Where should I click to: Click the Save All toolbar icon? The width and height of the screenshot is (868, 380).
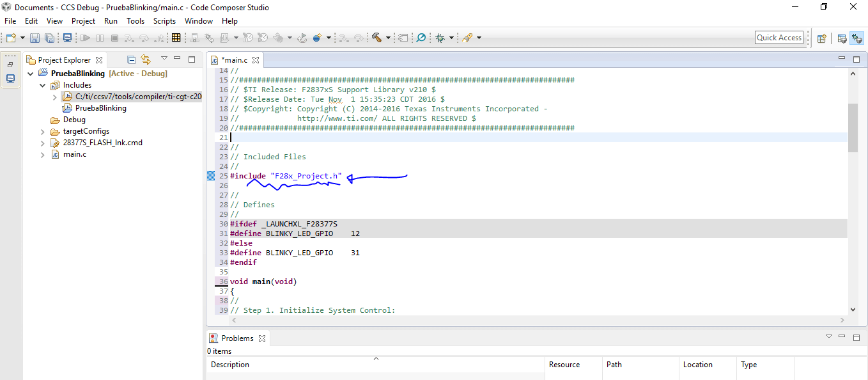(49, 37)
